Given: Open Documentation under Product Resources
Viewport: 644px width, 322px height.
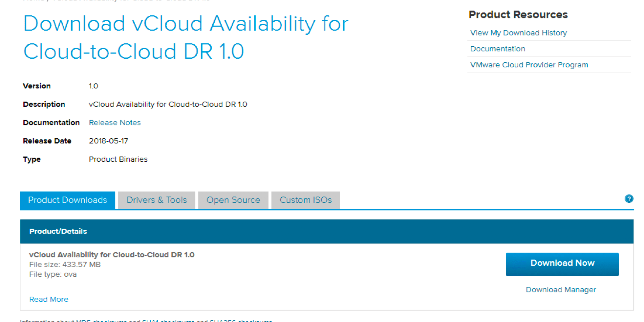Looking at the screenshot, I should pyautogui.click(x=497, y=49).
